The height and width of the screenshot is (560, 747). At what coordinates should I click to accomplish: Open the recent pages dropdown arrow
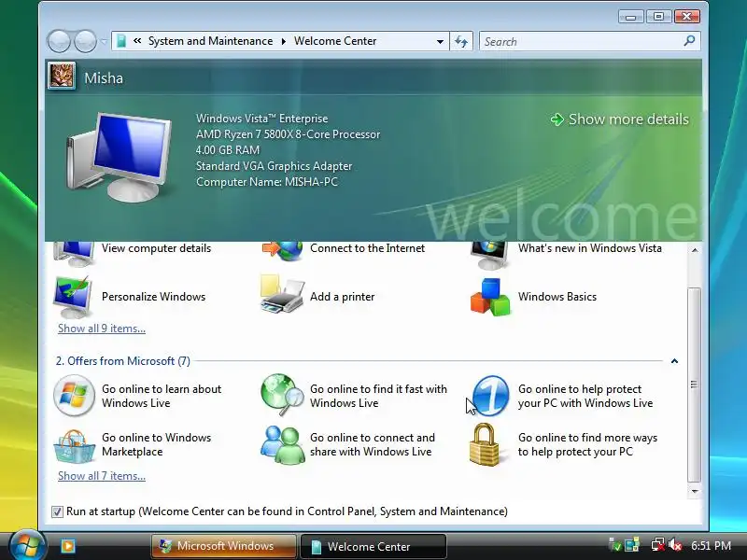(104, 42)
